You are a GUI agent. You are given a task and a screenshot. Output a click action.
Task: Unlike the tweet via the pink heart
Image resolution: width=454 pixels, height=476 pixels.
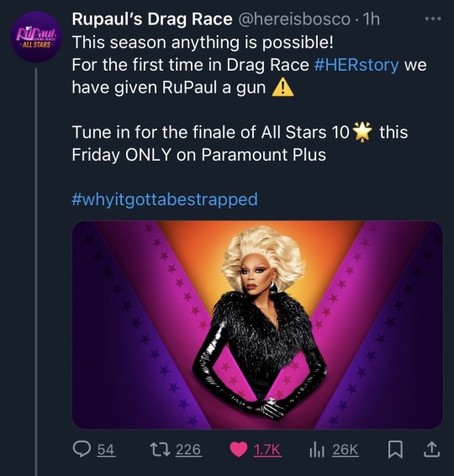pos(238,450)
